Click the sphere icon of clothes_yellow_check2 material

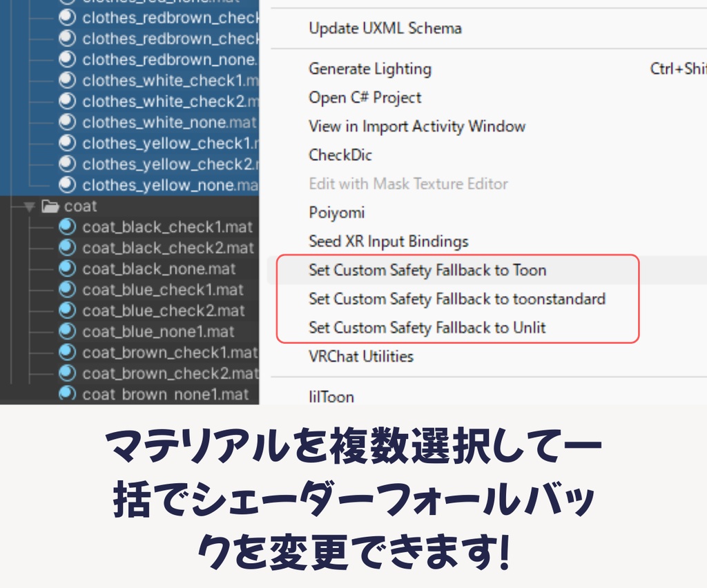pyautogui.click(x=66, y=164)
